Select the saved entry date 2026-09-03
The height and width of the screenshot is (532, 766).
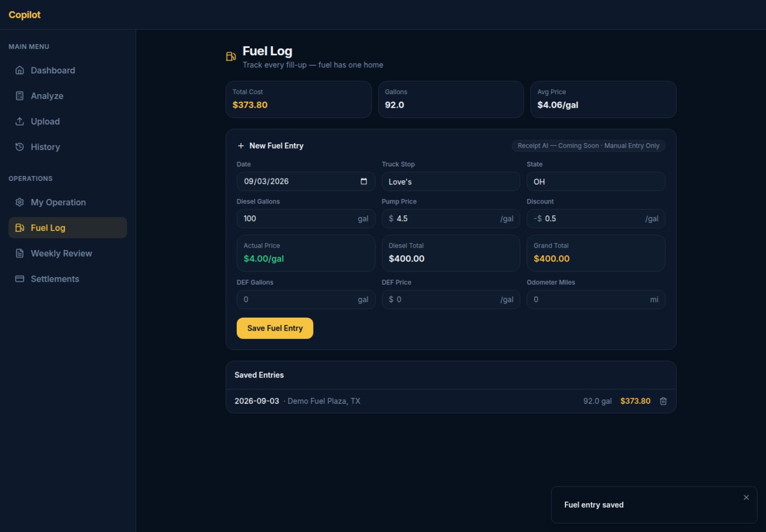[x=257, y=401]
